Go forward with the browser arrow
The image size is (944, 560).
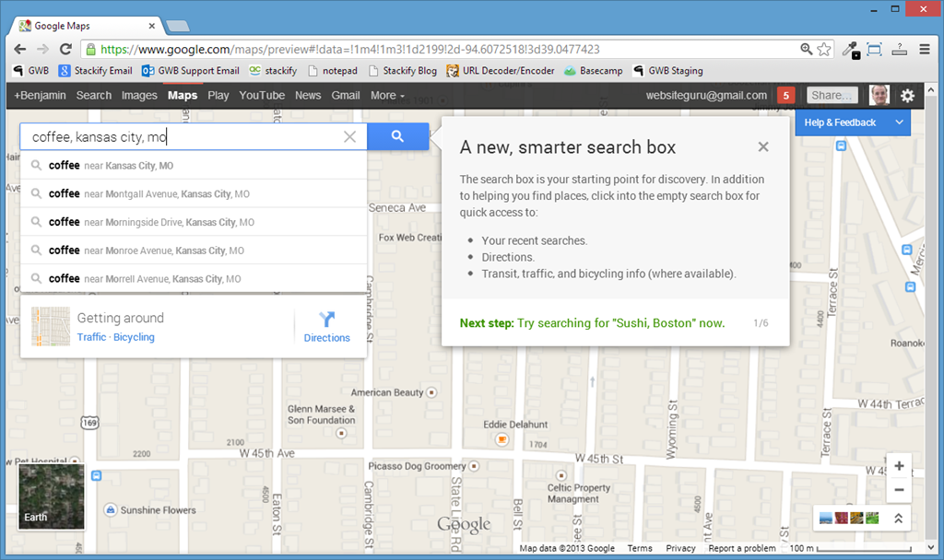pos(42,50)
